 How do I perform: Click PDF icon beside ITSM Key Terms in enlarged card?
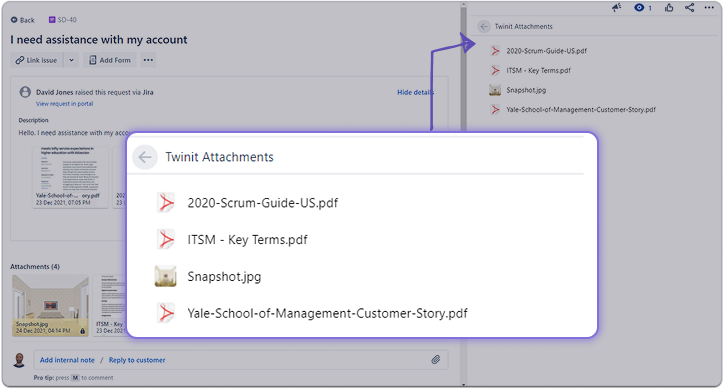pyautogui.click(x=165, y=239)
